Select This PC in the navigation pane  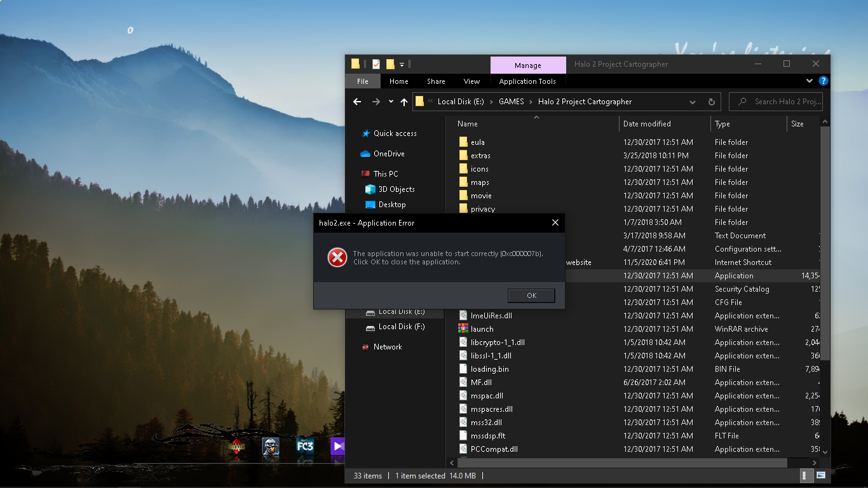385,174
